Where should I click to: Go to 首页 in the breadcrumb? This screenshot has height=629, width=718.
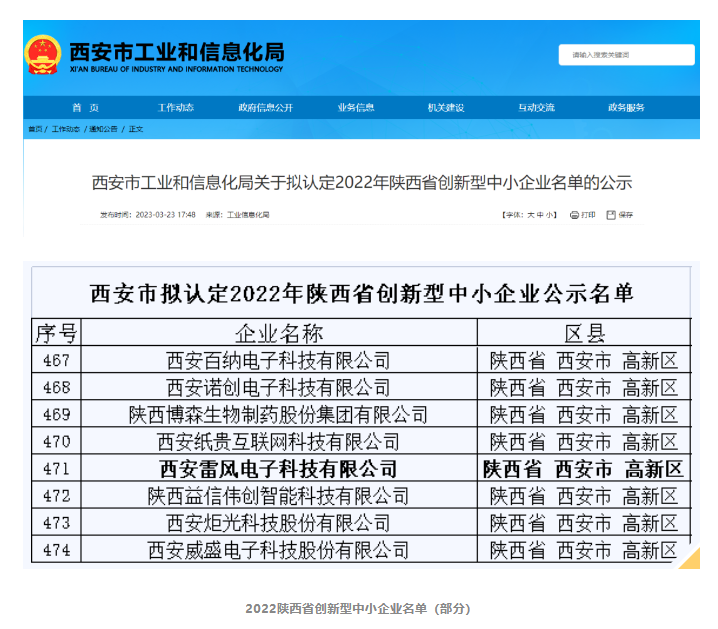pos(35,129)
